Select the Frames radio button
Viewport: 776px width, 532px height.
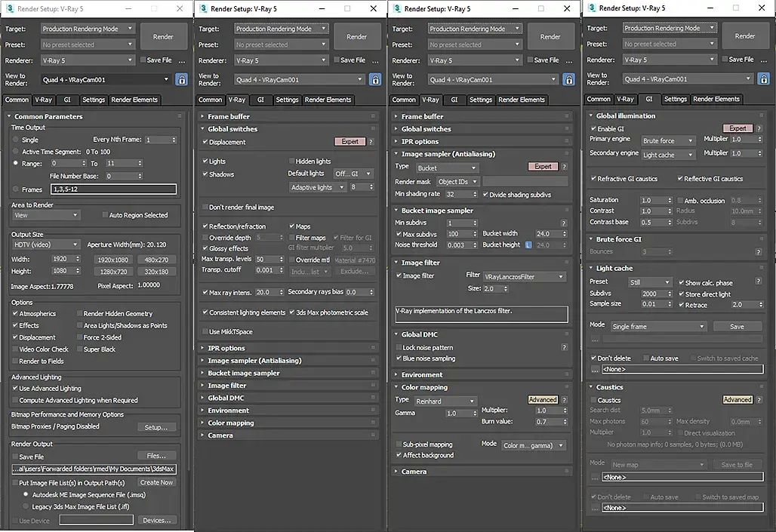(16, 189)
